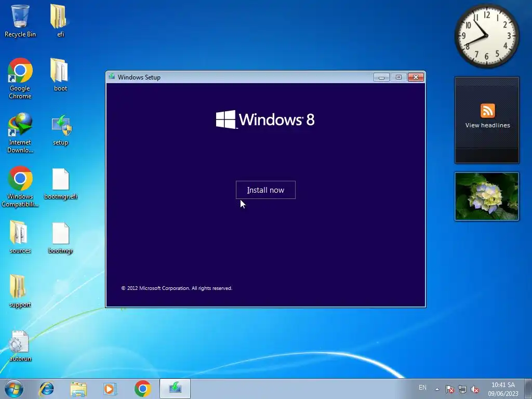Open the taskbar date and time
Screen dimensions: 532x399
point(503,389)
